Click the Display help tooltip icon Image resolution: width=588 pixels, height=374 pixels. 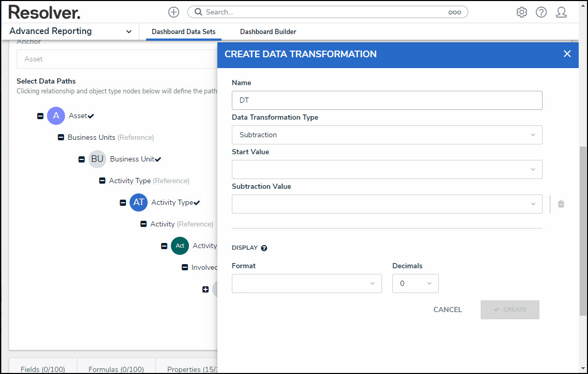click(264, 248)
